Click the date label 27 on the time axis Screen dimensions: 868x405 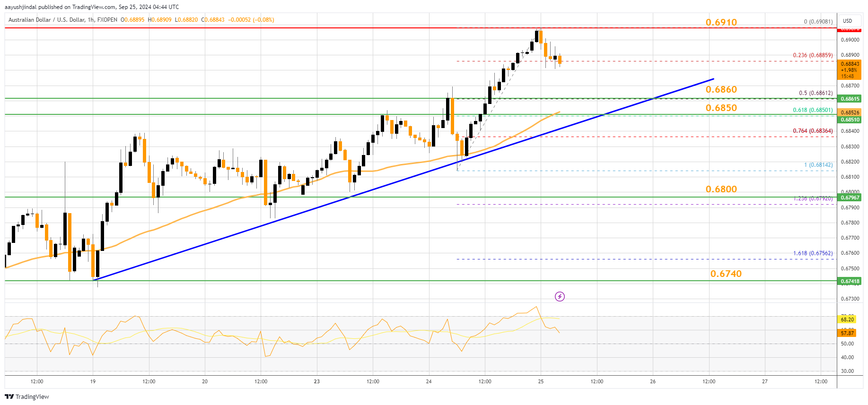tap(765, 381)
